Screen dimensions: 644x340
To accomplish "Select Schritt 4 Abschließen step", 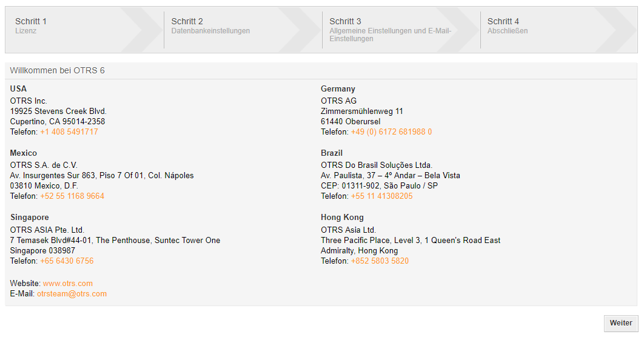I will (x=507, y=25).
